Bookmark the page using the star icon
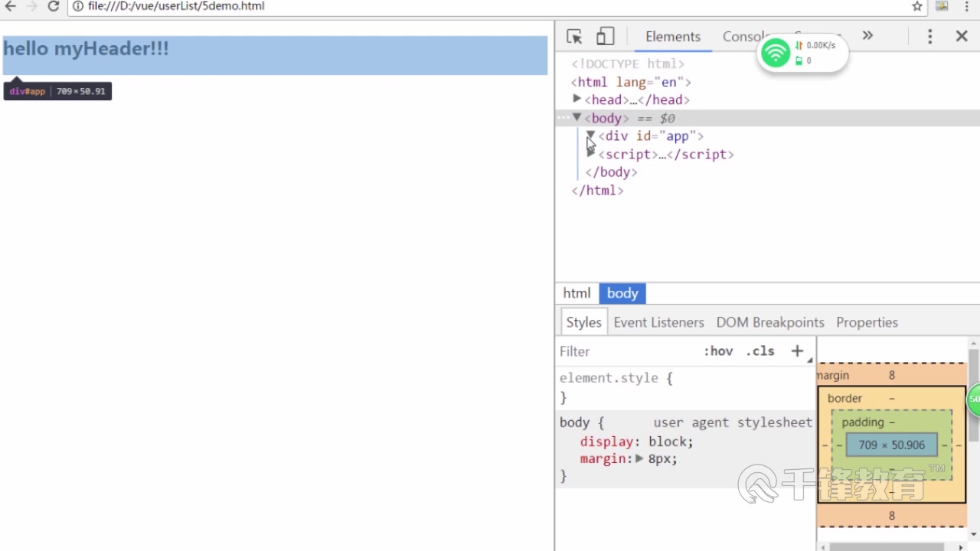 pyautogui.click(x=917, y=6)
